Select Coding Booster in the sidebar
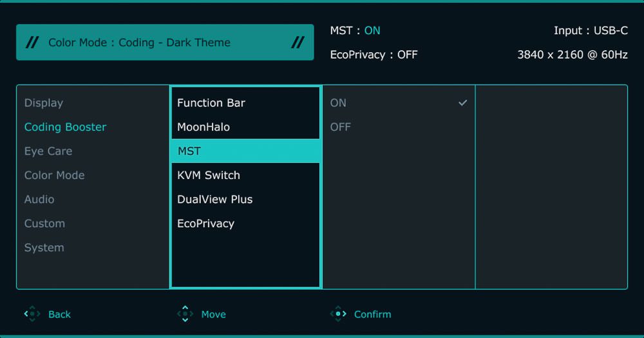Screen dimensions: 644x338 (65, 127)
